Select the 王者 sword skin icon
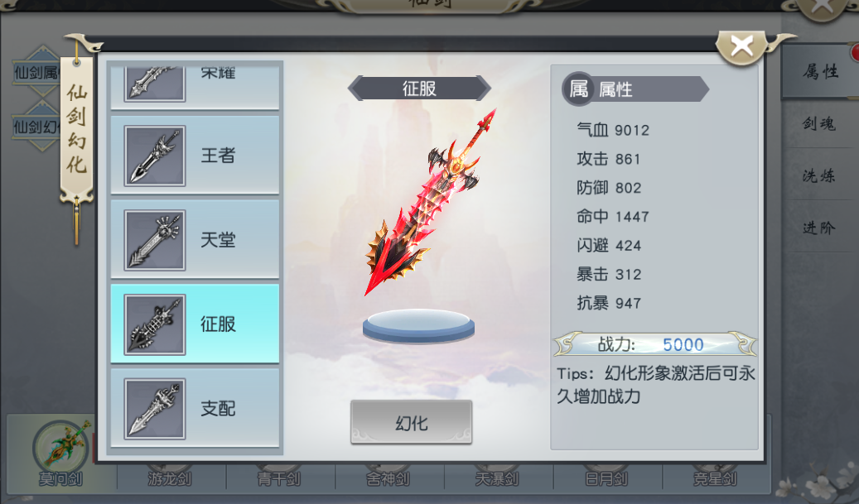Viewport: 859px width, 504px height. point(155,156)
